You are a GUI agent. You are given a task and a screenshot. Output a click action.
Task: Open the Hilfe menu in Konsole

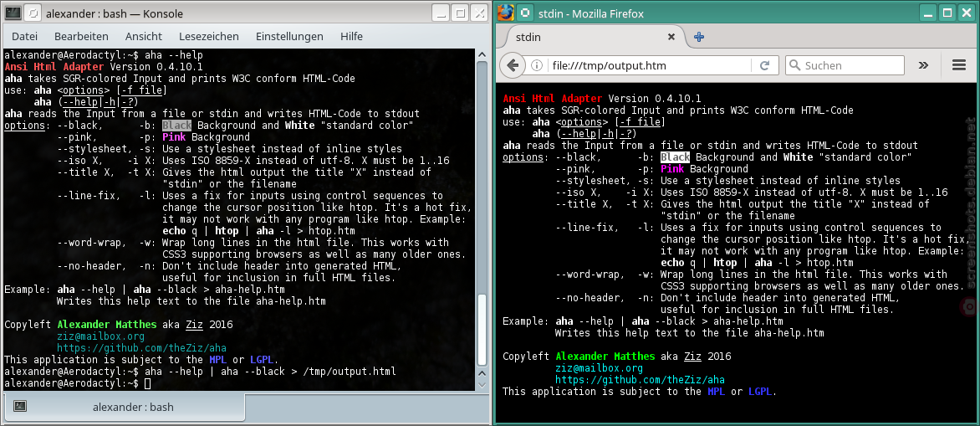click(x=351, y=36)
